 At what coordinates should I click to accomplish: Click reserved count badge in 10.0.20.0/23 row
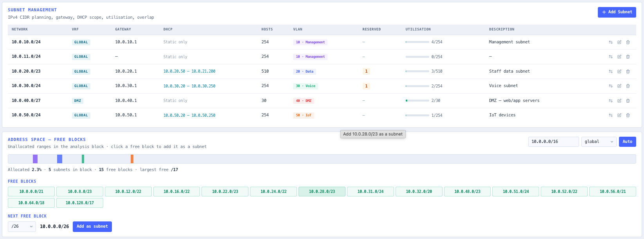coord(366,71)
